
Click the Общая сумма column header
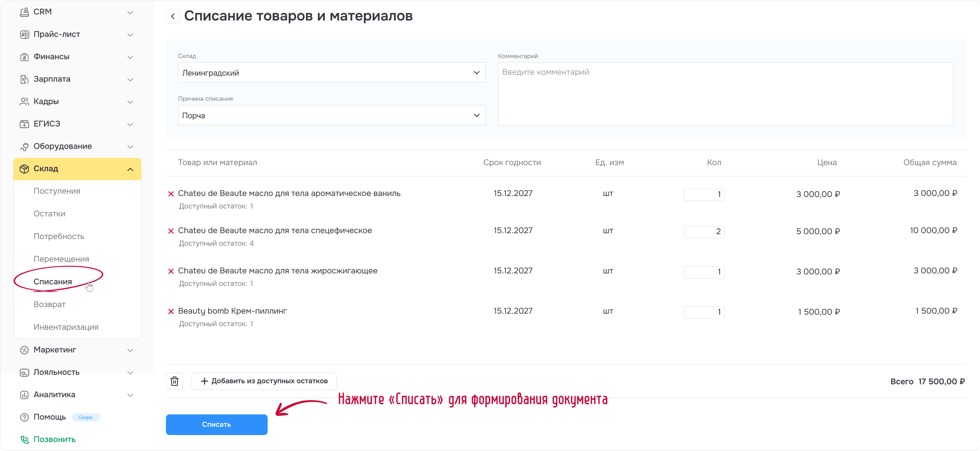[x=930, y=163]
